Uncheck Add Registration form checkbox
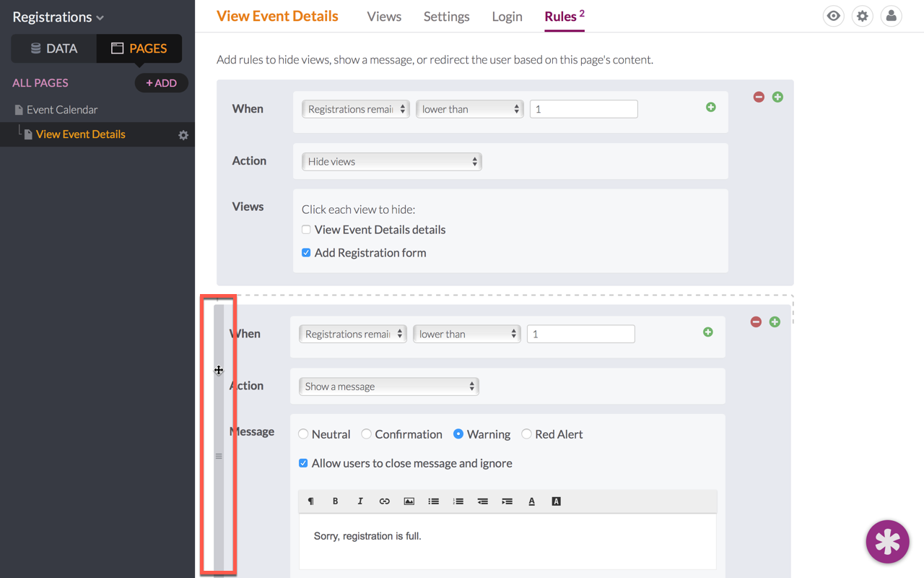This screenshot has height=578, width=924. (306, 253)
